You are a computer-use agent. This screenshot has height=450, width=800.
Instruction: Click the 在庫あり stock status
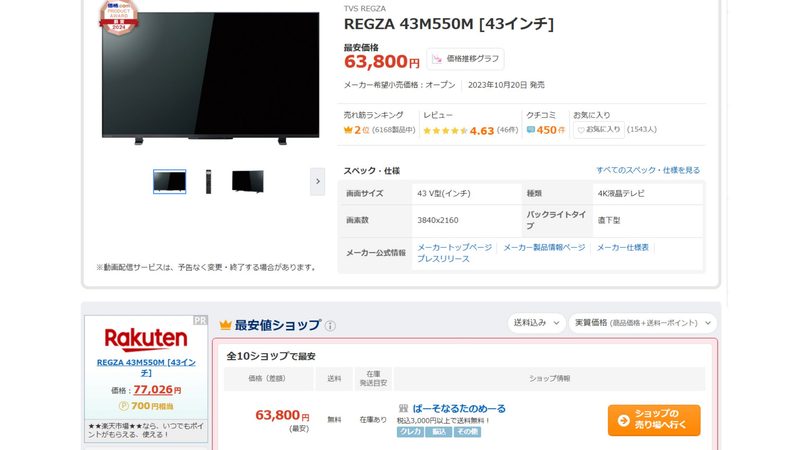click(x=373, y=420)
